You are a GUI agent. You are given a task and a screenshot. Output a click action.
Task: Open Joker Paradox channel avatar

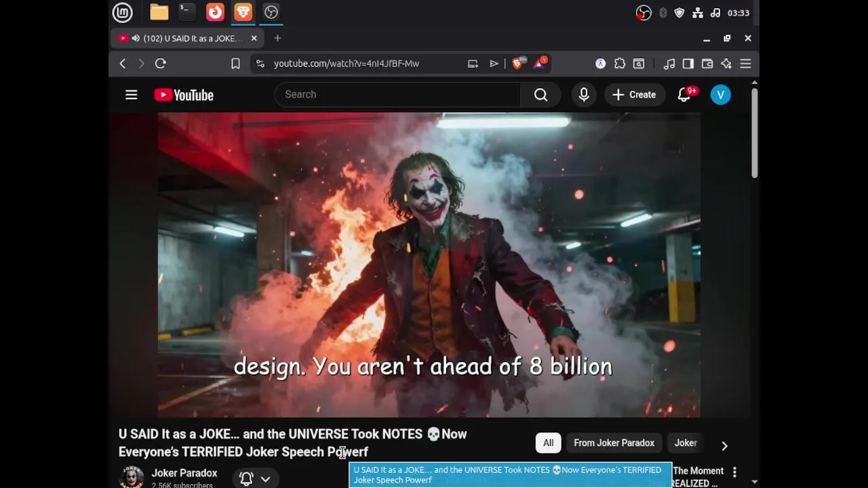132,477
